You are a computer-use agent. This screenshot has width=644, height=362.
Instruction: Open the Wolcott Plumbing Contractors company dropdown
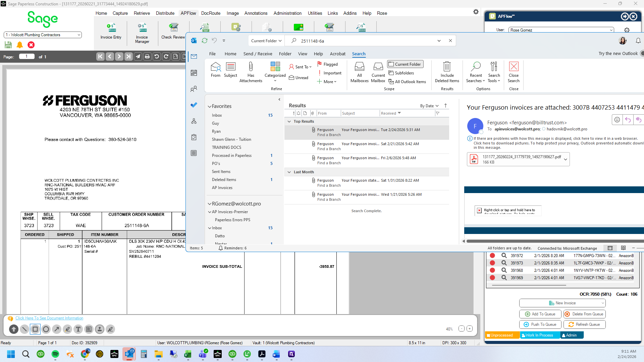pyautogui.click(x=43, y=35)
